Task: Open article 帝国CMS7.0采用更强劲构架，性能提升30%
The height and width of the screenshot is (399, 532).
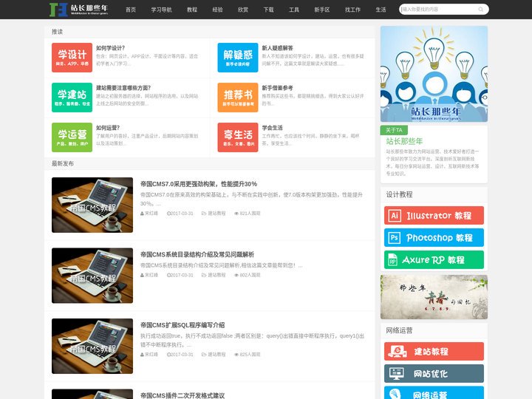Action: pyautogui.click(x=199, y=184)
